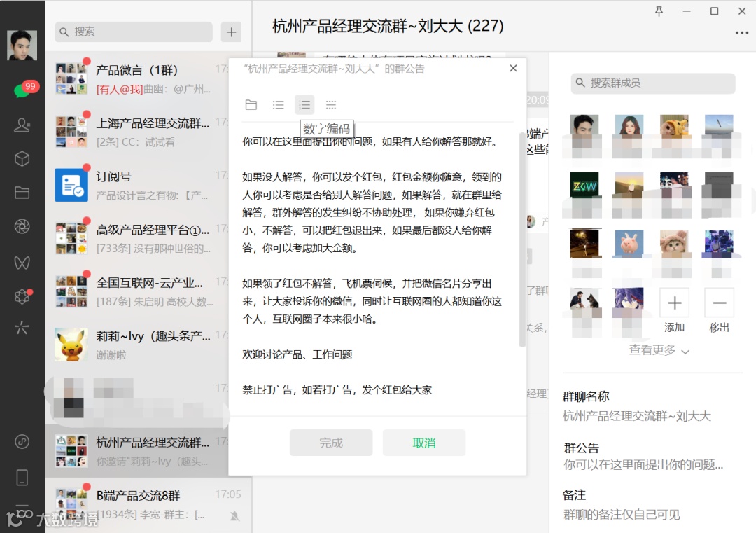Click the 订阅号 blue icon thumbnail

(71, 185)
